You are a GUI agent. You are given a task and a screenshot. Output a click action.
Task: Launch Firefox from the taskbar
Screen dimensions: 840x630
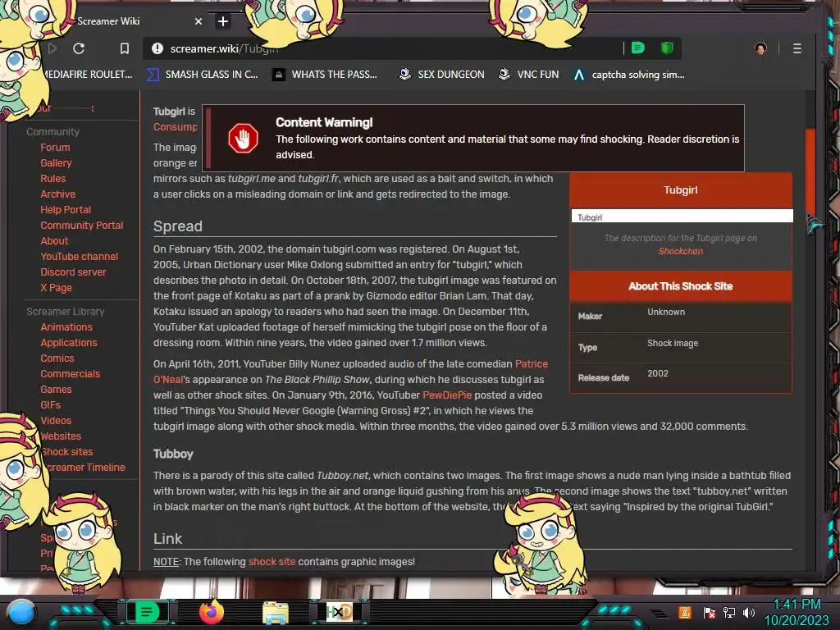[211, 612]
